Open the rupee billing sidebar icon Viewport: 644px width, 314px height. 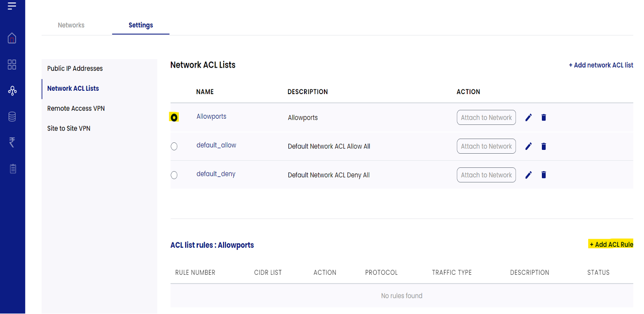click(12, 142)
